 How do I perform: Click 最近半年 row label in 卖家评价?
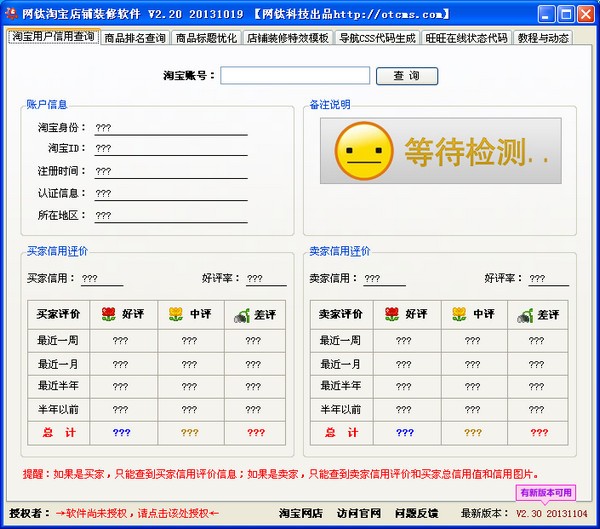point(341,386)
